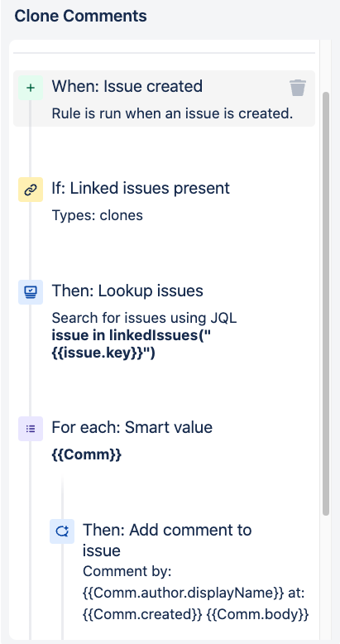Select the yellow linked issues condition icon

coord(31,190)
